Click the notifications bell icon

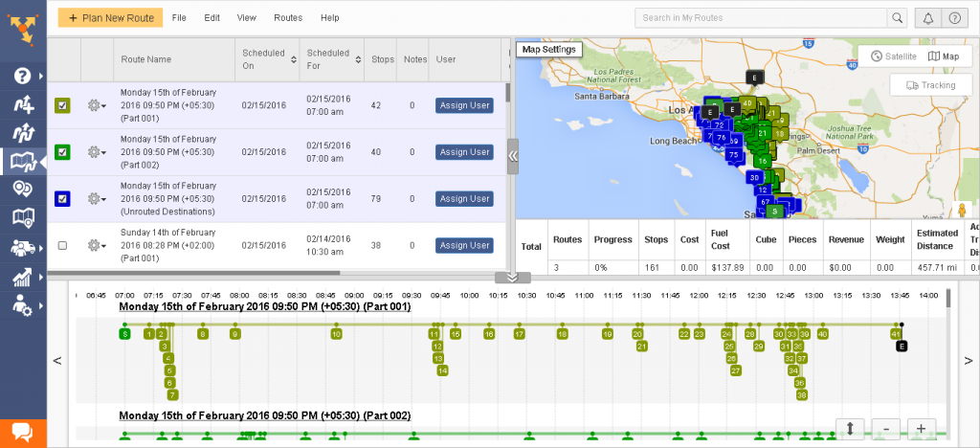pos(926,18)
